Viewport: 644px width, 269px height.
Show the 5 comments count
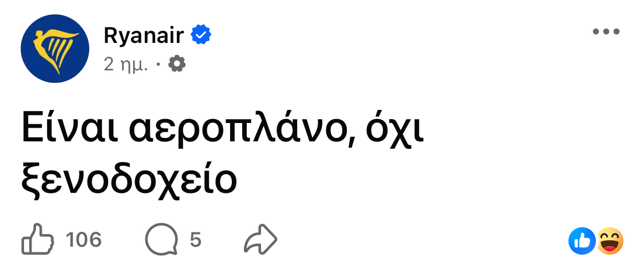(x=195, y=240)
